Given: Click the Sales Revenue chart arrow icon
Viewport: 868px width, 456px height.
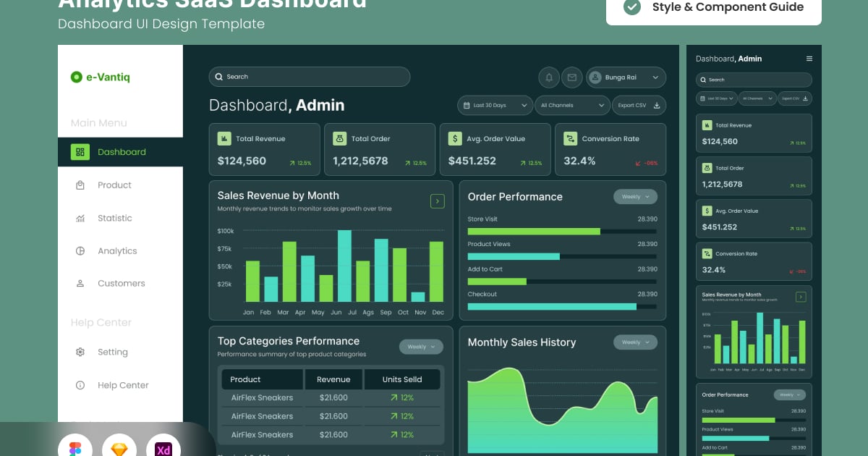Looking at the screenshot, I should 437,201.
